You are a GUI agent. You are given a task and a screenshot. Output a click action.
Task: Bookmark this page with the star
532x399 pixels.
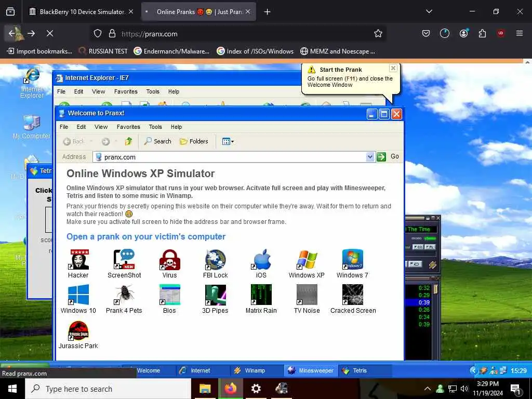coord(378,34)
